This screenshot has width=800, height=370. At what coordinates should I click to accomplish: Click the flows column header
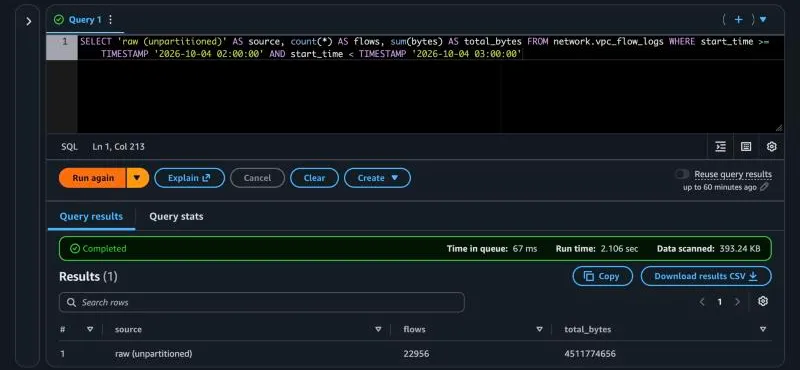[414, 330]
